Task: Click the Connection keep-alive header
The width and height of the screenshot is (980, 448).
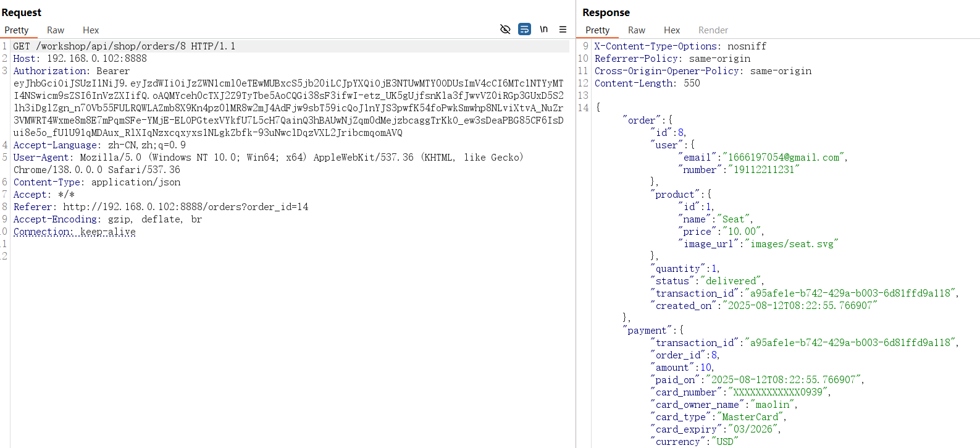Action: coord(74,232)
